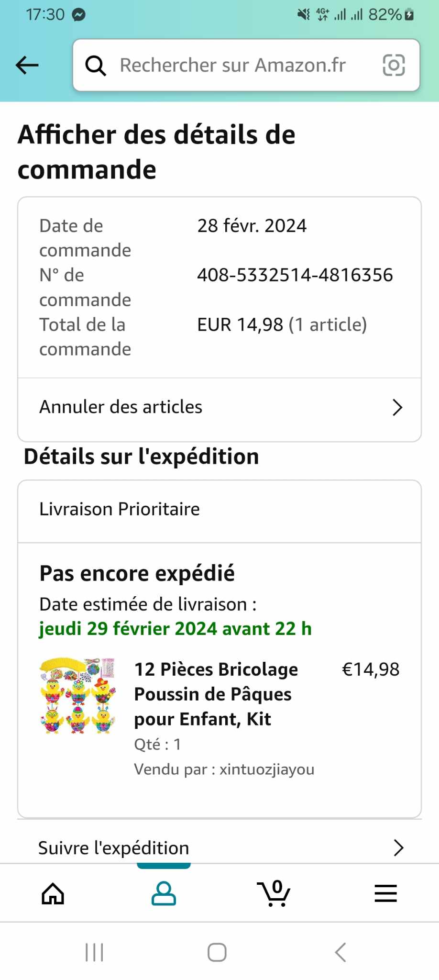Tap the search magnifier icon

pyautogui.click(x=95, y=66)
